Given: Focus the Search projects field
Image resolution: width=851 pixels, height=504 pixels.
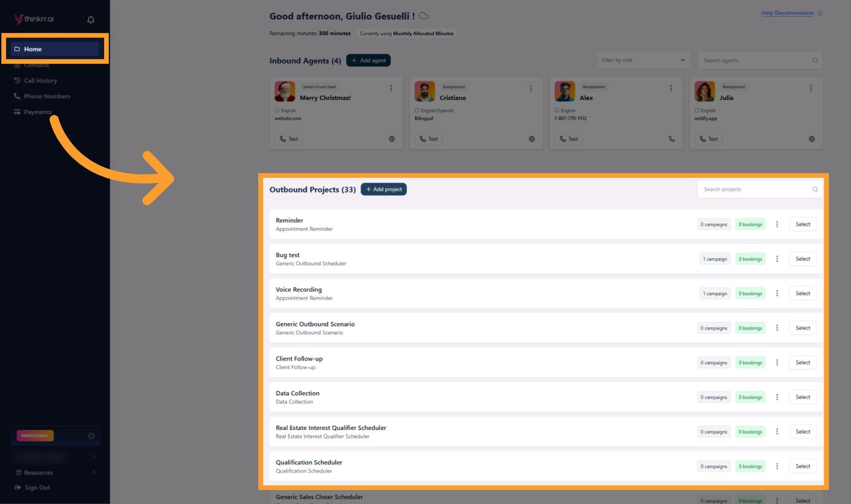Looking at the screenshot, I should pos(760,189).
